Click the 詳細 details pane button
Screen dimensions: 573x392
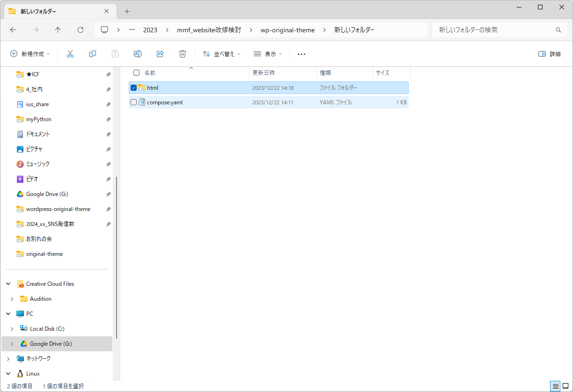coord(550,54)
